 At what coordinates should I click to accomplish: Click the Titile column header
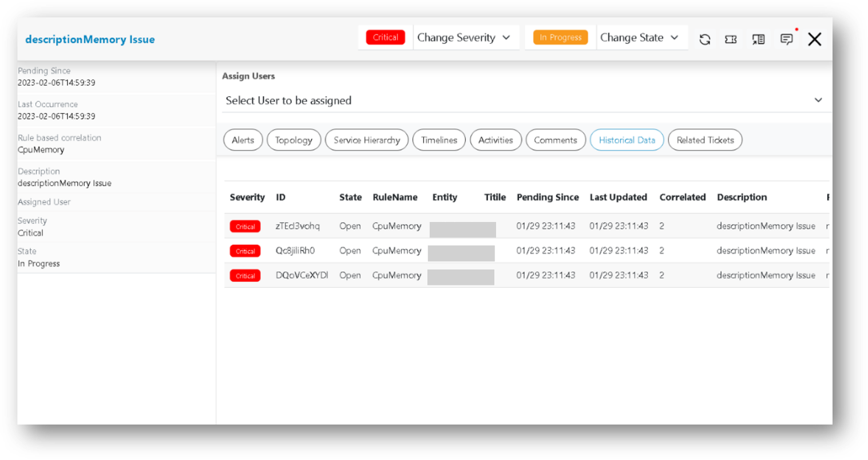(495, 197)
